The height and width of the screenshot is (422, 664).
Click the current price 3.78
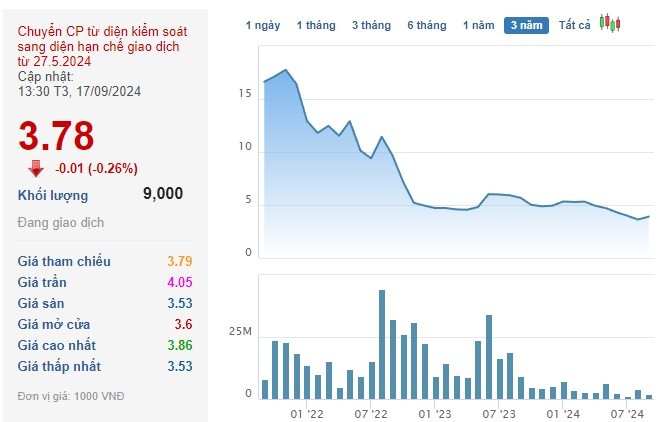point(56,136)
